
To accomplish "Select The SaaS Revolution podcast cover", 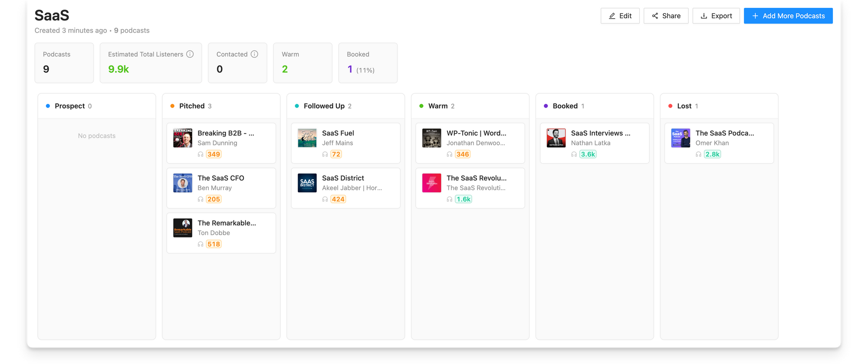I will click(x=431, y=183).
